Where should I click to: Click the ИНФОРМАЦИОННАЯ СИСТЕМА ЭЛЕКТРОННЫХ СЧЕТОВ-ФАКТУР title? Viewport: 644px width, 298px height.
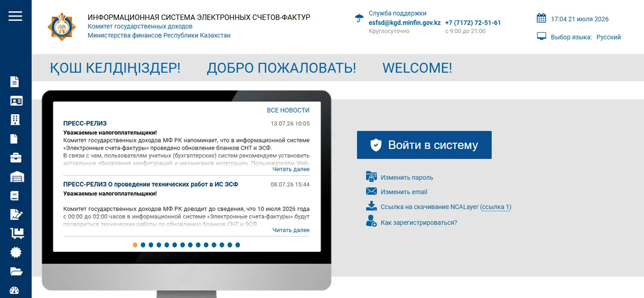199,17
